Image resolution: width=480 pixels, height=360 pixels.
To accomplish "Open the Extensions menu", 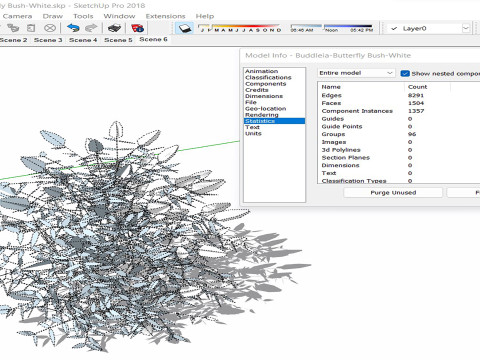I will click(x=165, y=16).
